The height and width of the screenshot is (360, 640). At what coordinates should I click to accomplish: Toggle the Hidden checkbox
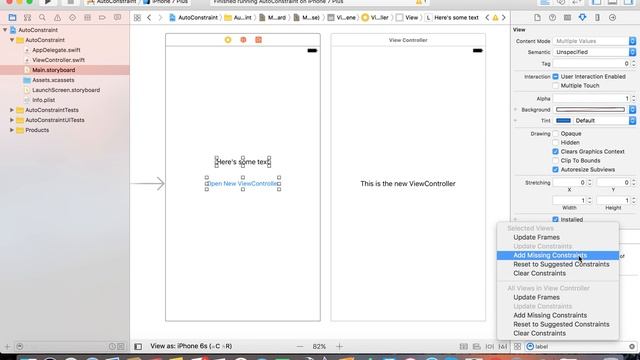point(555,142)
